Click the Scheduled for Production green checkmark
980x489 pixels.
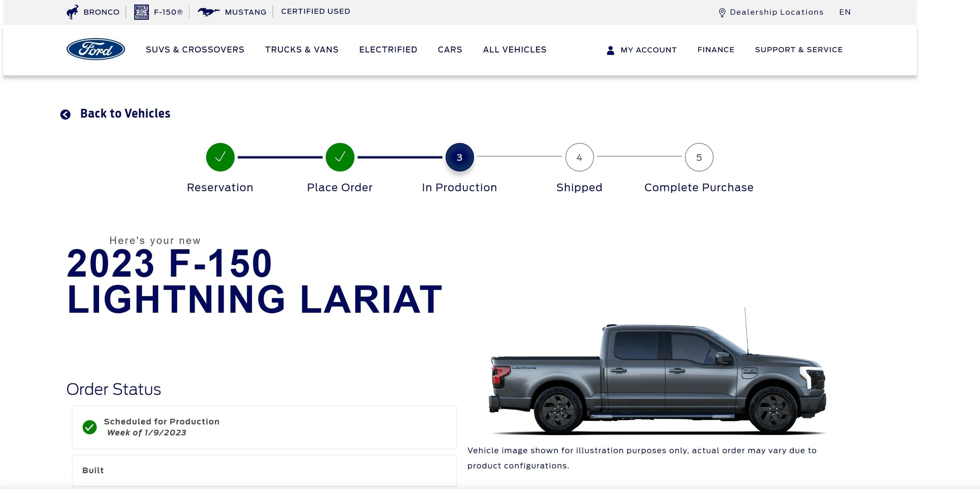[90, 427]
